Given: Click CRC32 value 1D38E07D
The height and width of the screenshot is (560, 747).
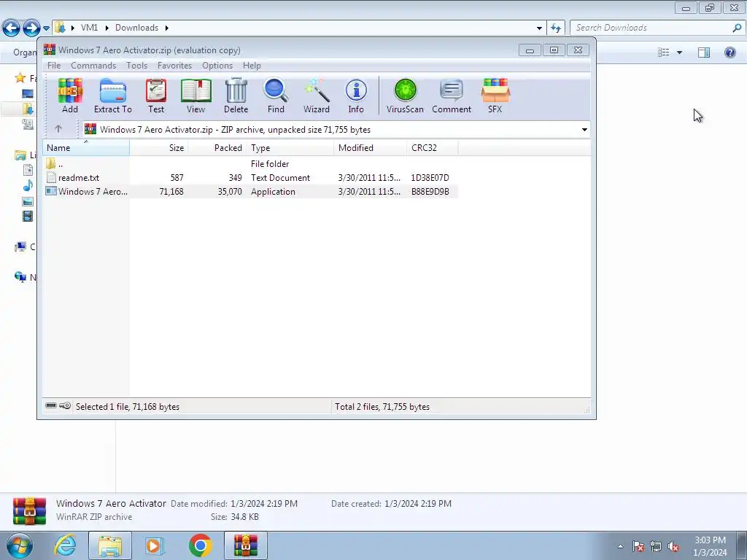Looking at the screenshot, I should coord(430,178).
